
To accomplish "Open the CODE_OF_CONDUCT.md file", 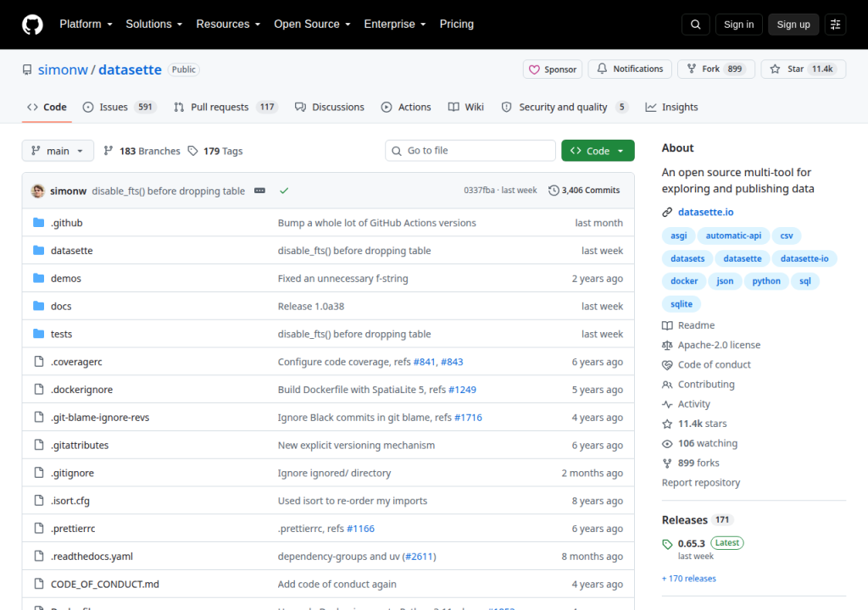I will (x=104, y=584).
